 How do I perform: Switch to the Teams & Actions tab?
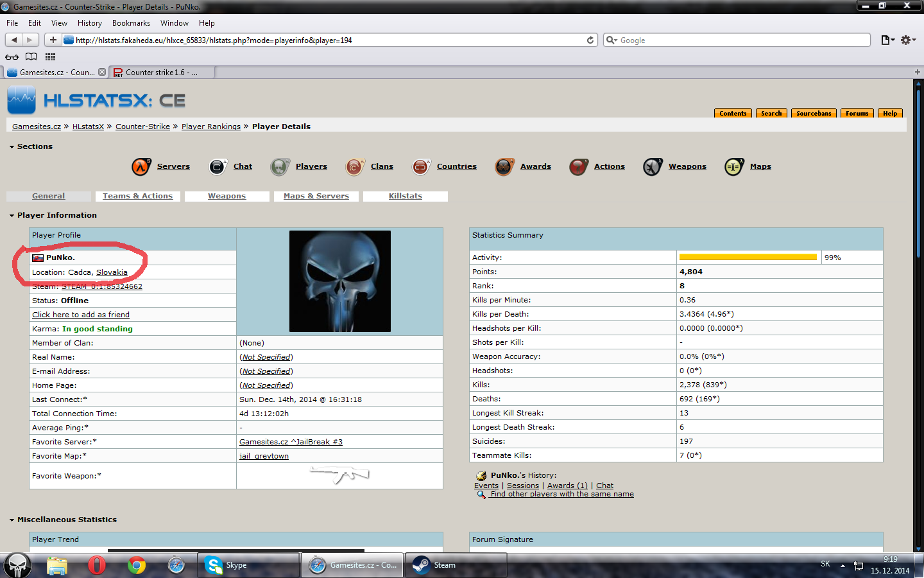pyautogui.click(x=137, y=196)
